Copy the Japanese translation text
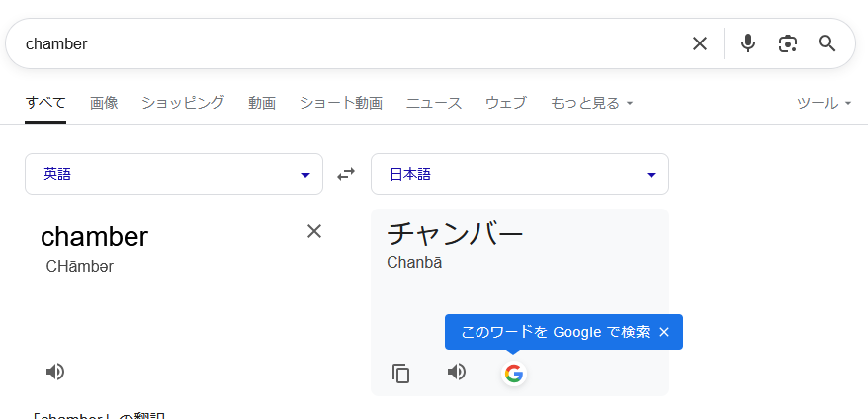The image size is (868, 419). [x=400, y=374]
